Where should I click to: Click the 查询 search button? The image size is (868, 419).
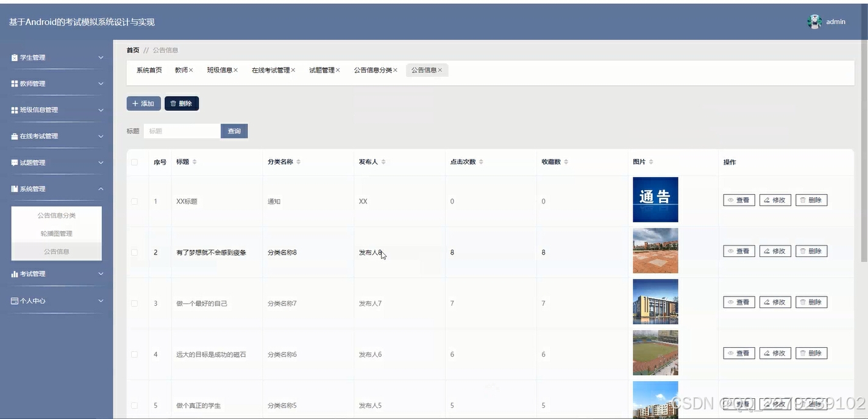click(x=234, y=130)
